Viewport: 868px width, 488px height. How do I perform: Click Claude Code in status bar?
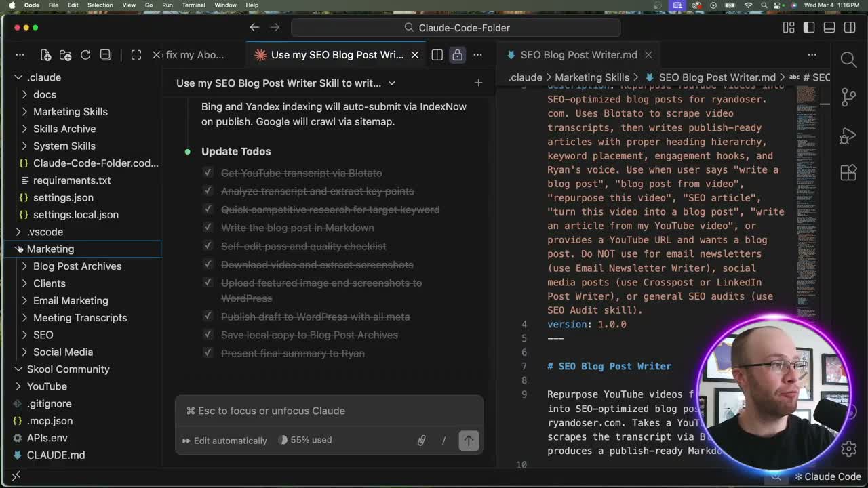[827, 476]
